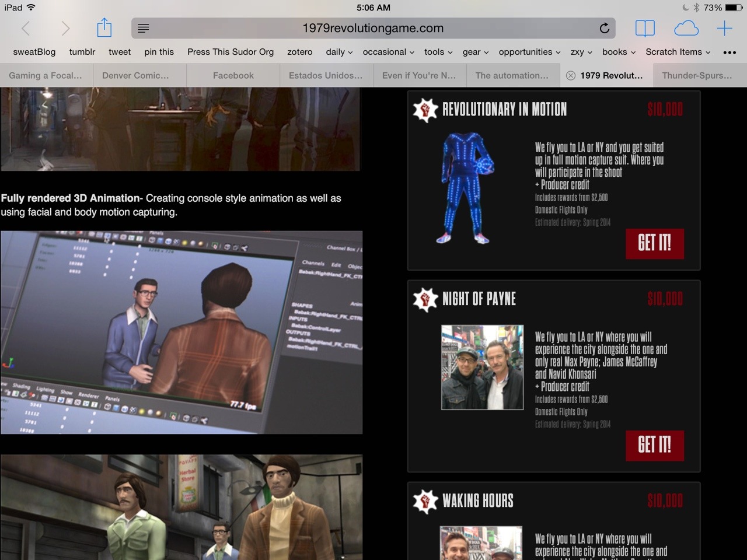This screenshot has width=747, height=560.
Task: Tap the Reader view lines icon
Action: 144,28
